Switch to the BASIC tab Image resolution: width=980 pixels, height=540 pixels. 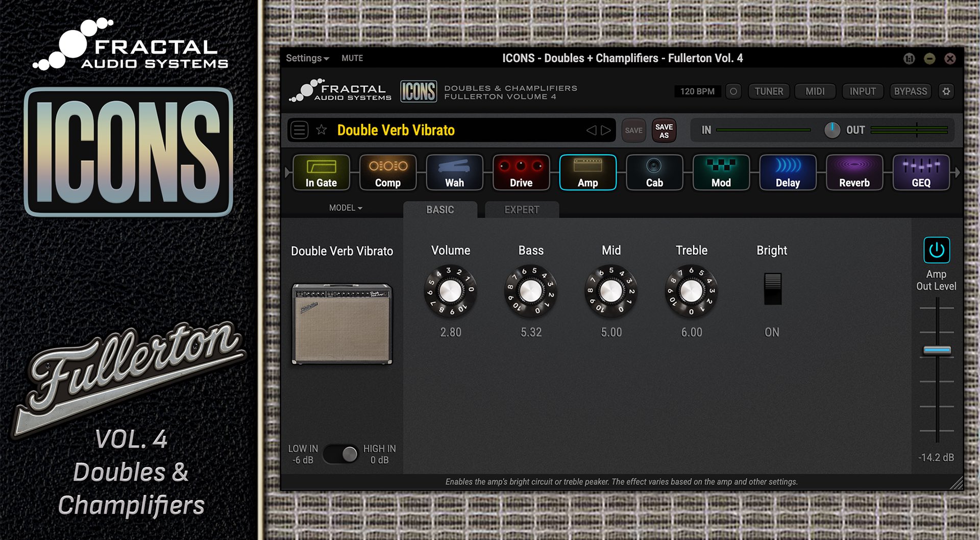click(x=440, y=210)
